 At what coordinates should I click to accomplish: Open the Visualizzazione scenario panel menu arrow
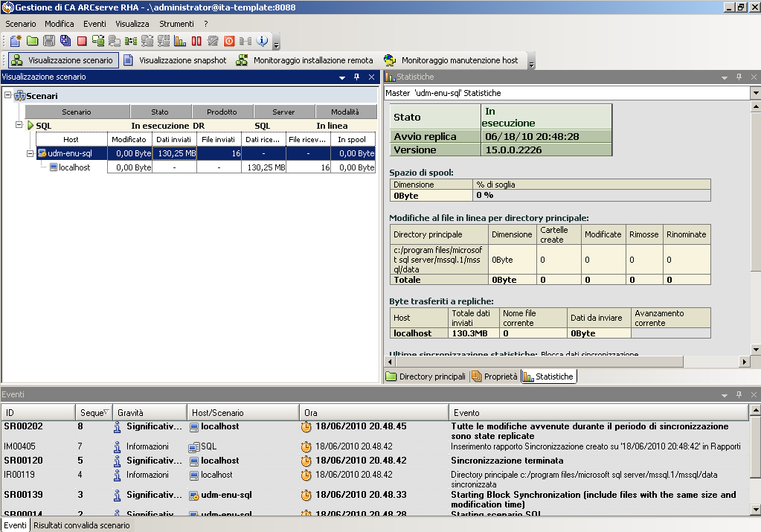pos(342,77)
